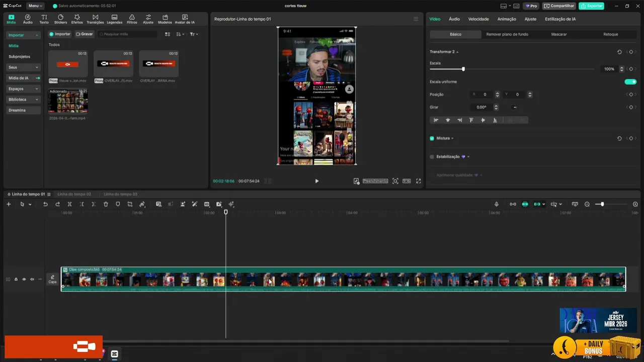This screenshot has height=362, width=644.
Task: Add Escala keyframe diamond
Action: click(631, 69)
